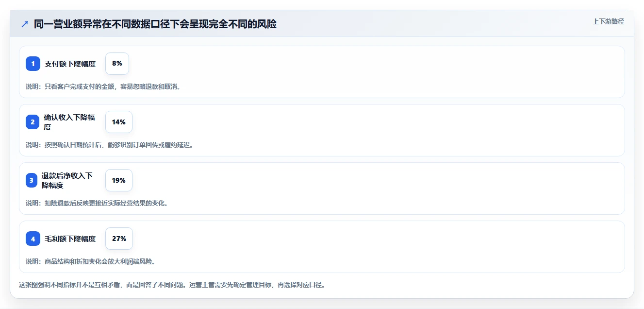This screenshot has height=309, width=644.
Task: Click the note about 商品结构和折扣变化
Action: coord(90,261)
